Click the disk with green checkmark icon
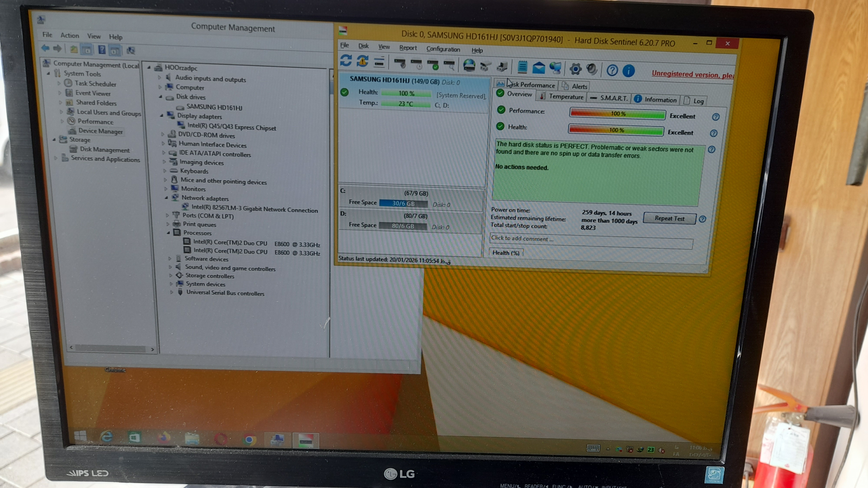Screen dimensions: 868x488 point(433,64)
